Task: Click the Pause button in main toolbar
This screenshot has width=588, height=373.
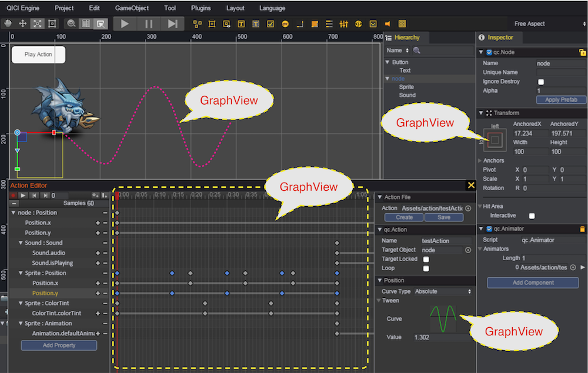Action: (149, 23)
